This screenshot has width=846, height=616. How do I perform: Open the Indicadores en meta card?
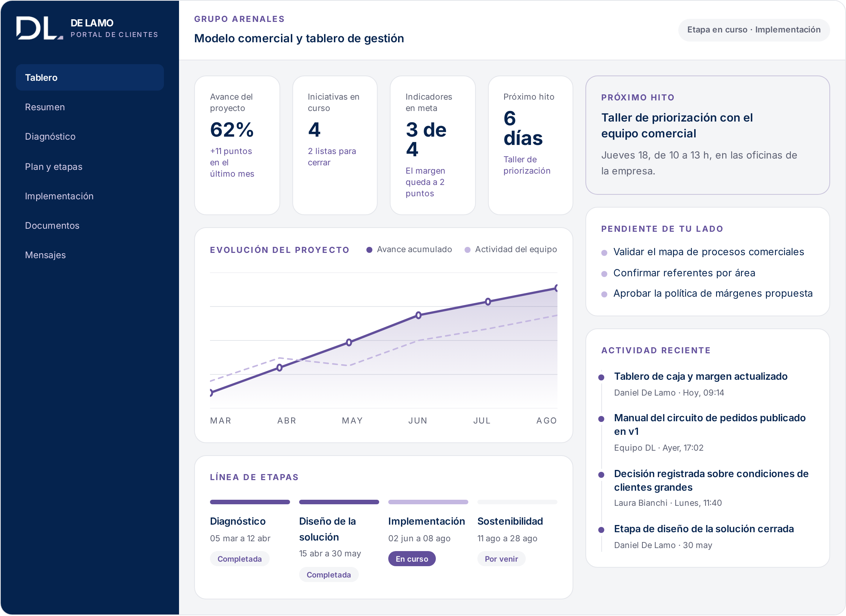433,145
